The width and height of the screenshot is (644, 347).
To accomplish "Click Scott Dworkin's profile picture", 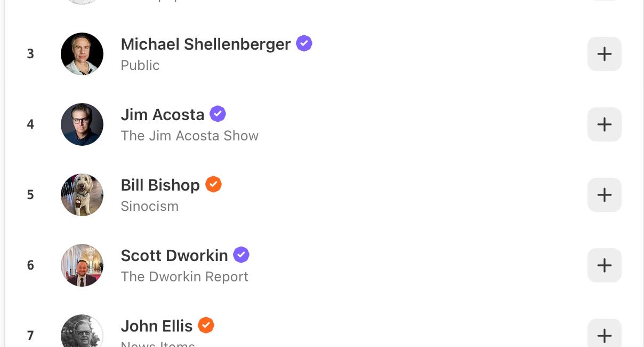I will [82, 265].
